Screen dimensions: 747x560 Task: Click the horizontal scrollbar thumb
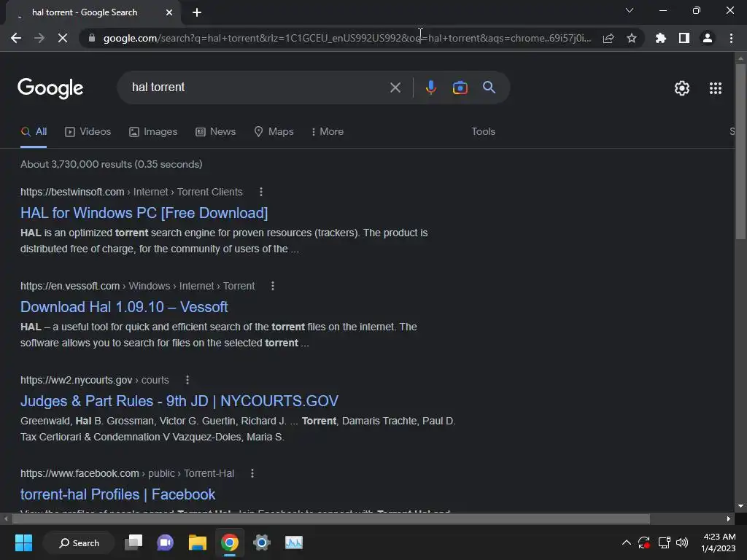331,518
